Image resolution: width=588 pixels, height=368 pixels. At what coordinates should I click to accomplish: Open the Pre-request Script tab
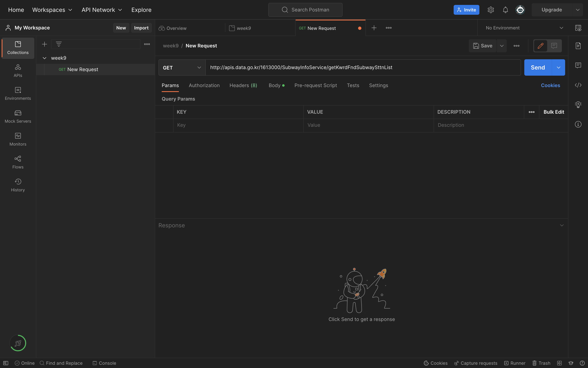click(316, 85)
